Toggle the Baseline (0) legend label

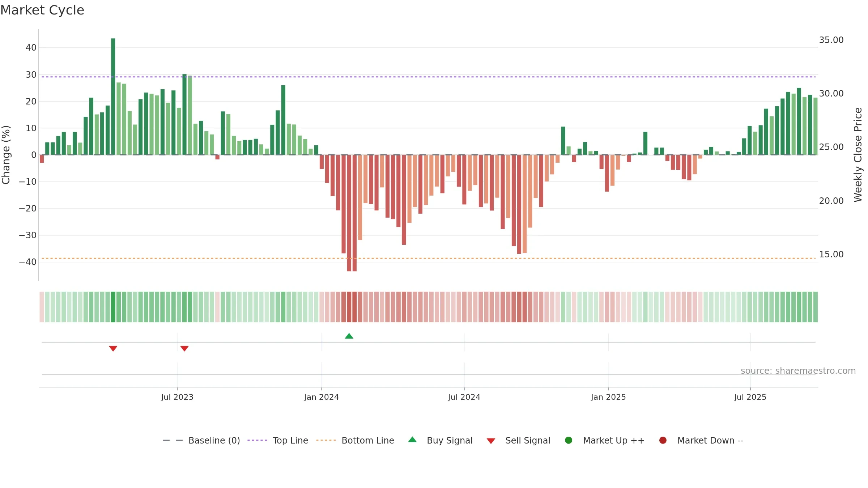(214, 440)
